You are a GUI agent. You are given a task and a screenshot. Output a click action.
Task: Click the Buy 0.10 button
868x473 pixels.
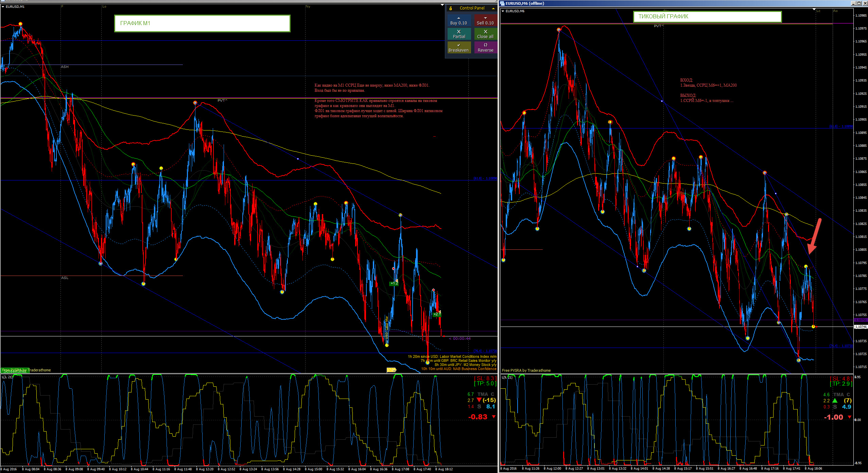458,20
